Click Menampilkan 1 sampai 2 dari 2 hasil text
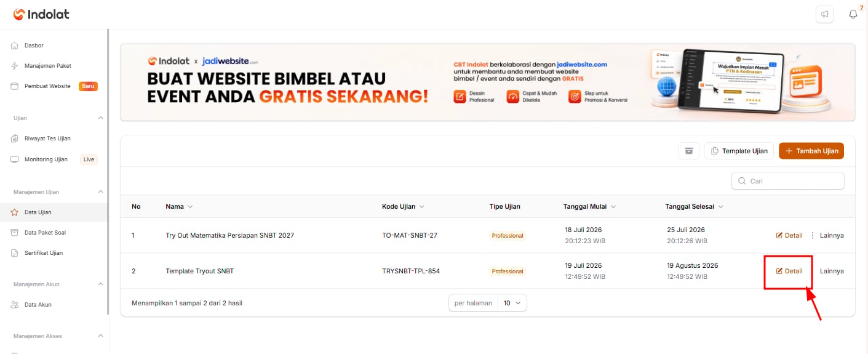This screenshot has height=354, width=868. (187, 303)
